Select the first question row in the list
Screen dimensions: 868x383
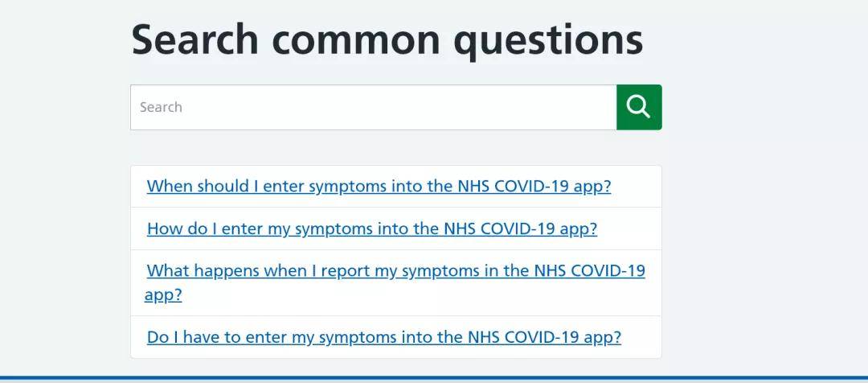tap(395, 187)
